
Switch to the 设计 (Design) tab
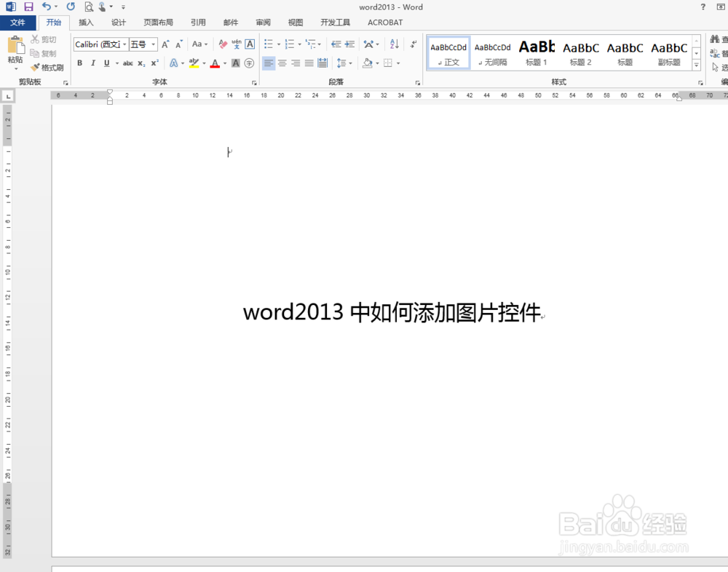pos(119,23)
